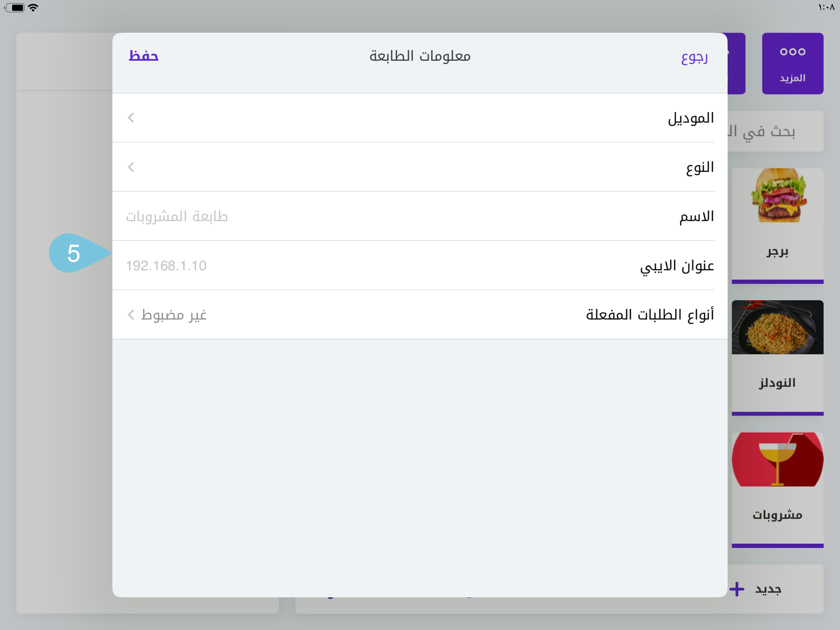Tap the three-dots More icon
840x630 pixels.
pos(792,52)
